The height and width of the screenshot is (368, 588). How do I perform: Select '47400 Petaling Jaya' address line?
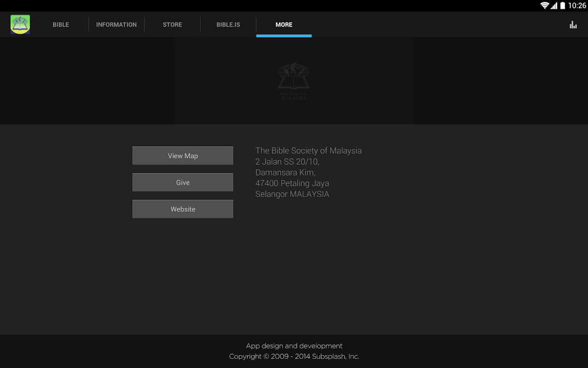(x=292, y=183)
